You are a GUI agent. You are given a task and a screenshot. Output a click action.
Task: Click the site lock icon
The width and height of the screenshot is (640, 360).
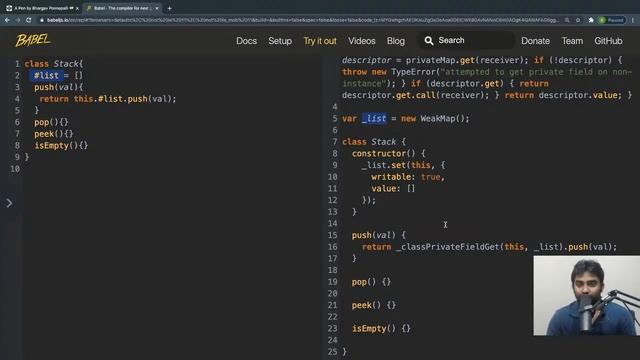pos(42,20)
